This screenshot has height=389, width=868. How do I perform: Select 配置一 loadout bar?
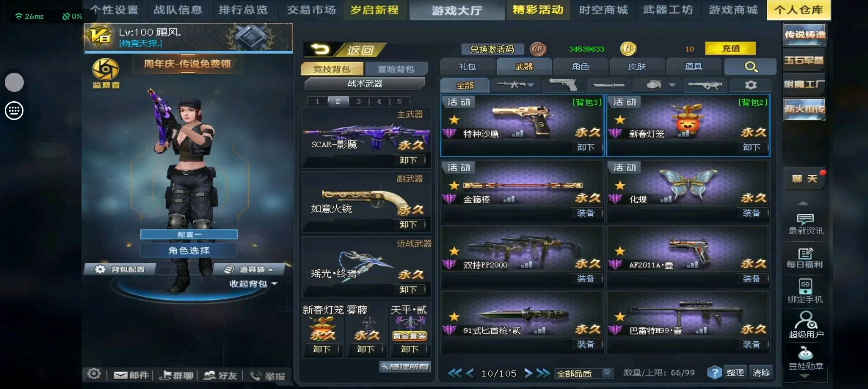[x=189, y=234]
